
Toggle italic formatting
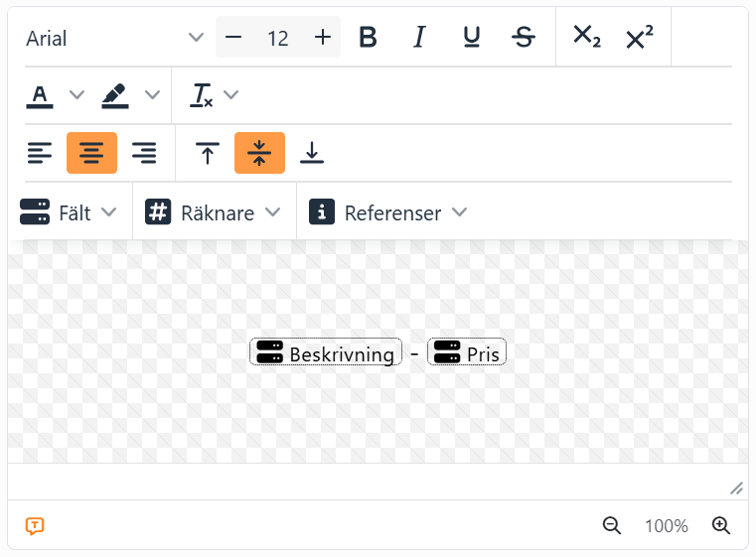coord(420,37)
